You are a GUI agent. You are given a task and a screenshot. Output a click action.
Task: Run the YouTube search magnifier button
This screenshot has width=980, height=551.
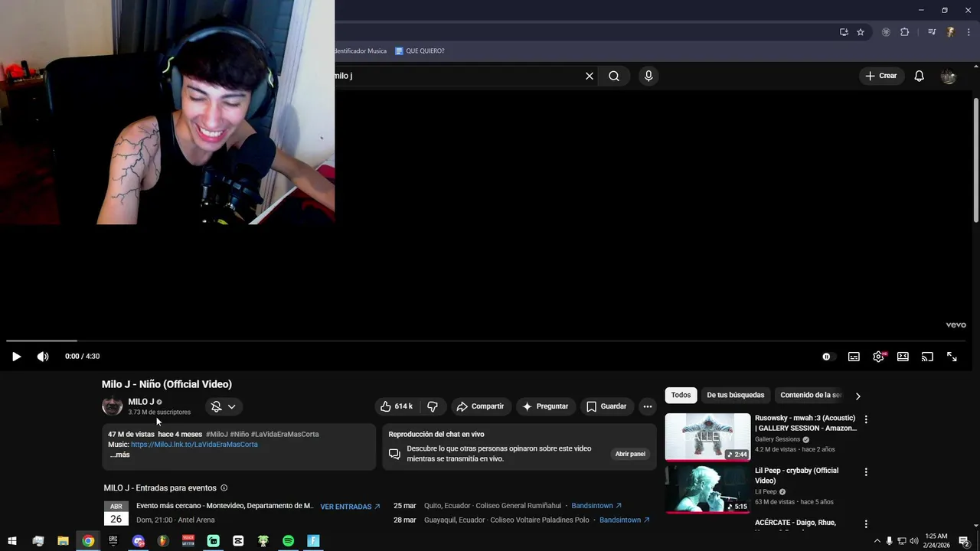coord(614,76)
